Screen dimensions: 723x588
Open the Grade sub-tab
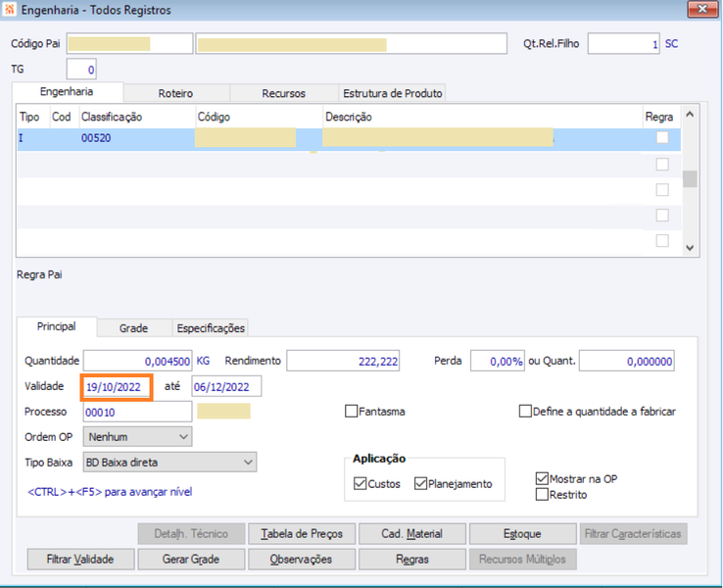(133, 328)
